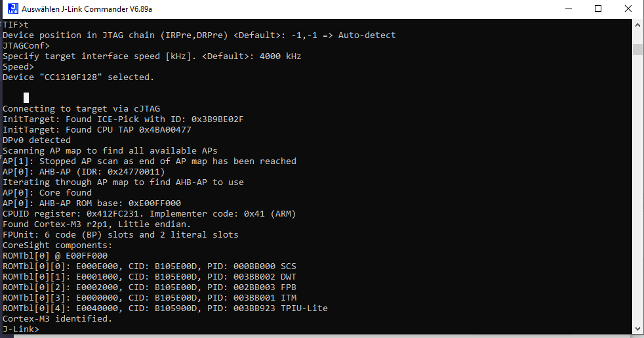Close the J-Link Commander window
Viewport: 644px width, 338px height.
[628, 9]
